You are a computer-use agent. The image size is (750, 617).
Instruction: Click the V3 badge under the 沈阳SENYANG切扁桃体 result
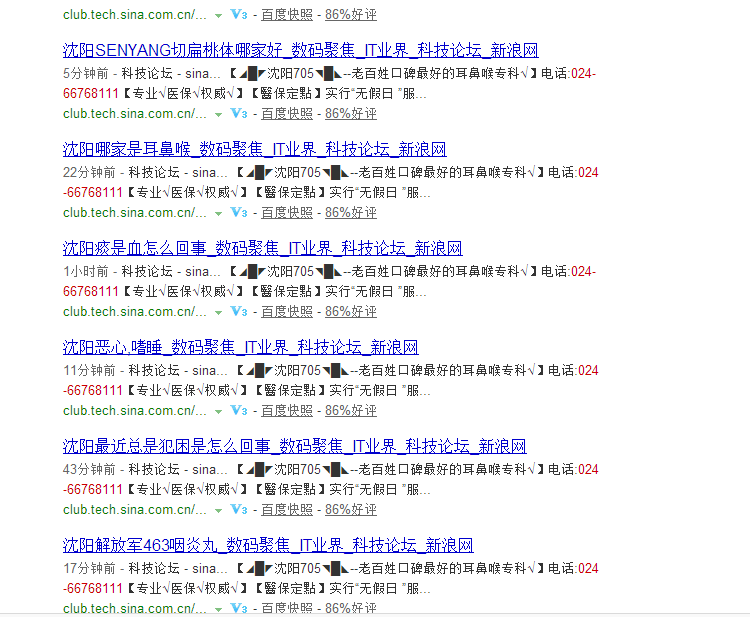[x=239, y=113]
